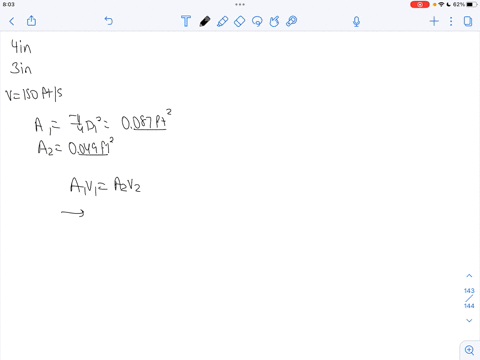
Task: Jump to previous page with up chevron
Action: click(469, 276)
